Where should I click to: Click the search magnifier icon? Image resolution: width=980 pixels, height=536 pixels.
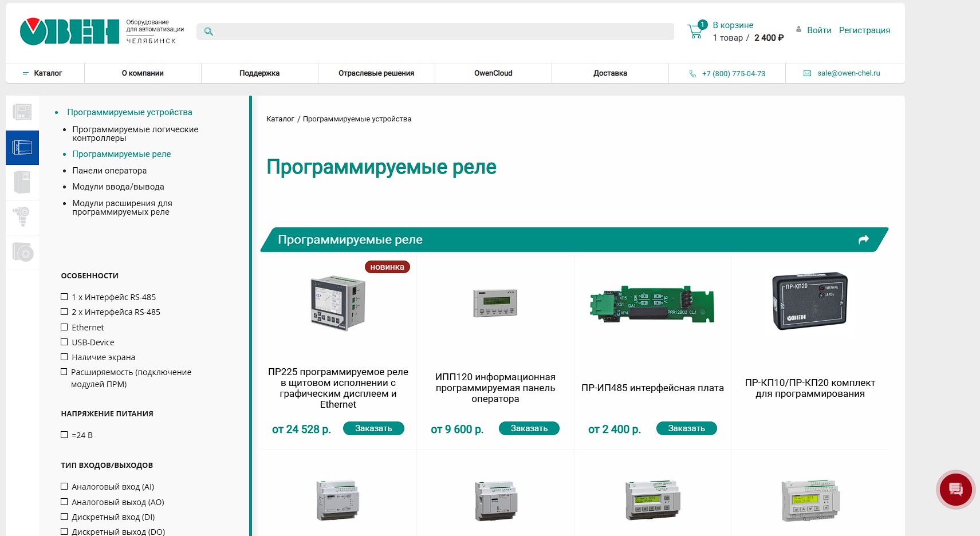208,31
